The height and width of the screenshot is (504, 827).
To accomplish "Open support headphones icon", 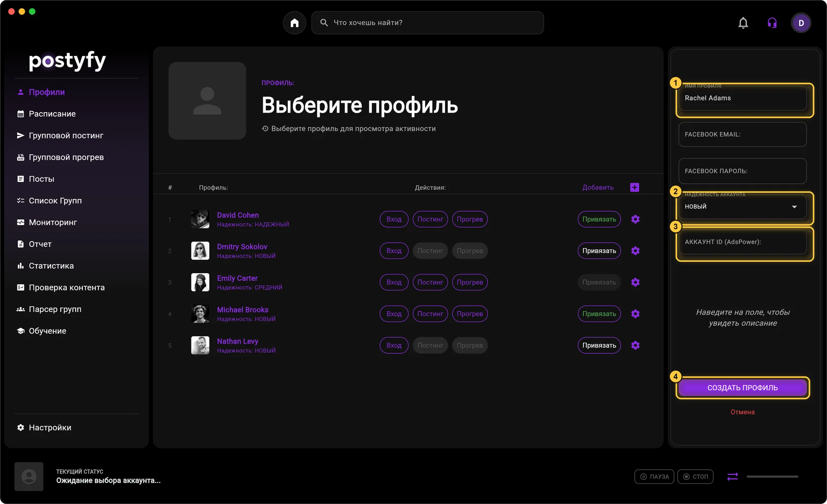I will (x=772, y=23).
